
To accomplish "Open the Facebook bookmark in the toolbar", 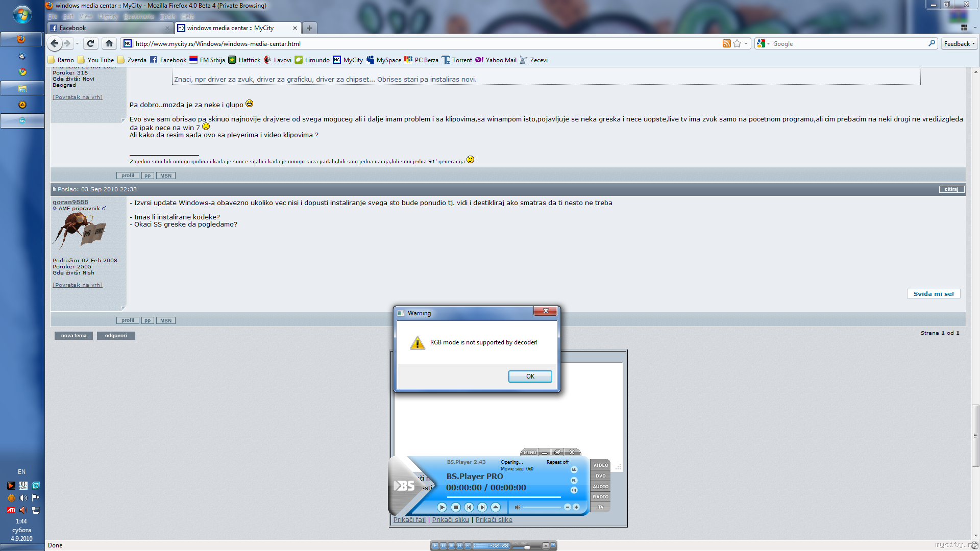I will [x=168, y=60].
